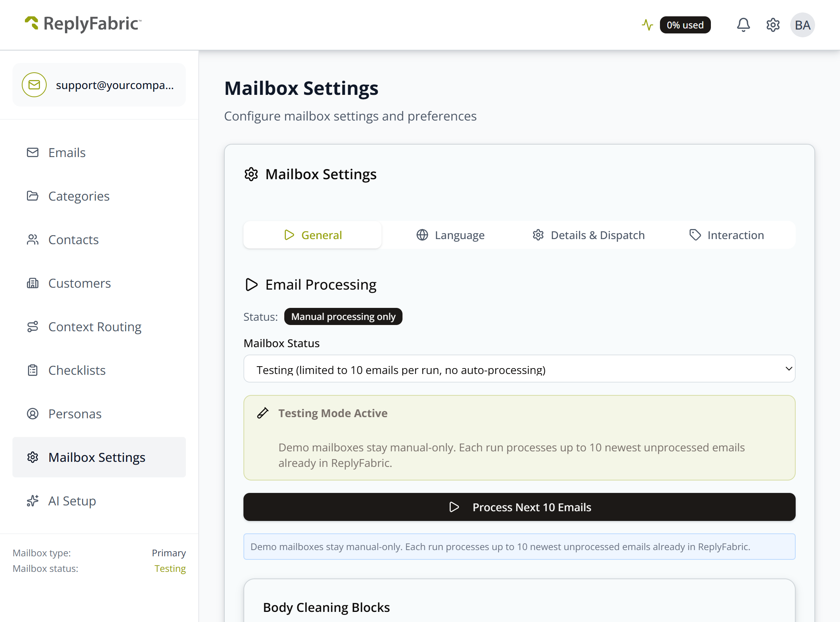Open the Details & Dispatch tab
This screenshot has height=622, width=840.
pos(588,235)
